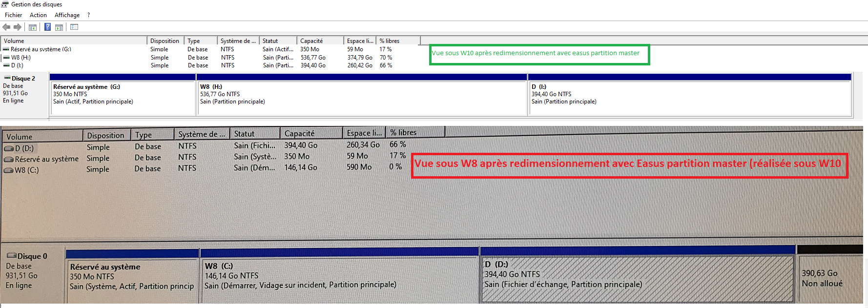This screenshot has height=308, width=868.
Task: Click the 536,77 Go capacity cell
Action: click(x=313, y=58)
